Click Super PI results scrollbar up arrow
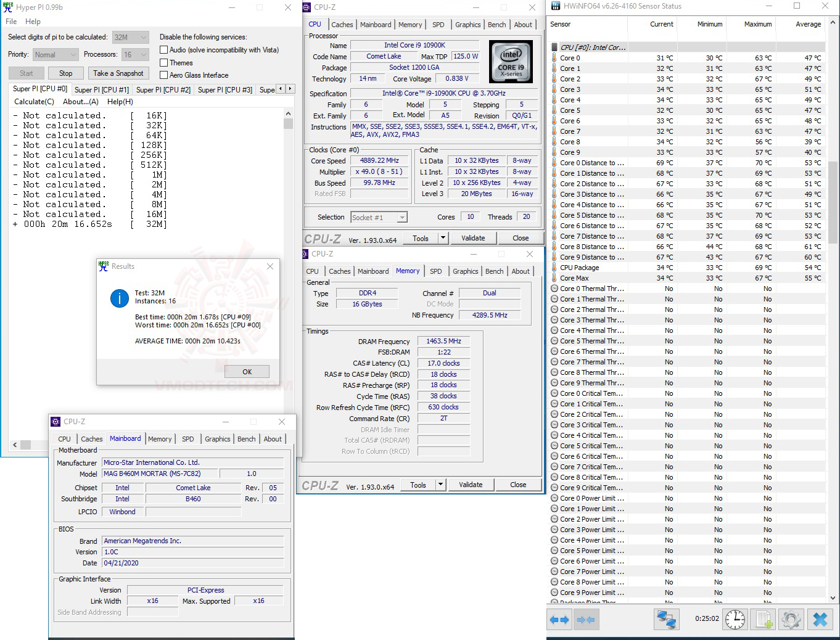Image resolution: width=840 pixels, height=640 pixels. pos(288,114)
